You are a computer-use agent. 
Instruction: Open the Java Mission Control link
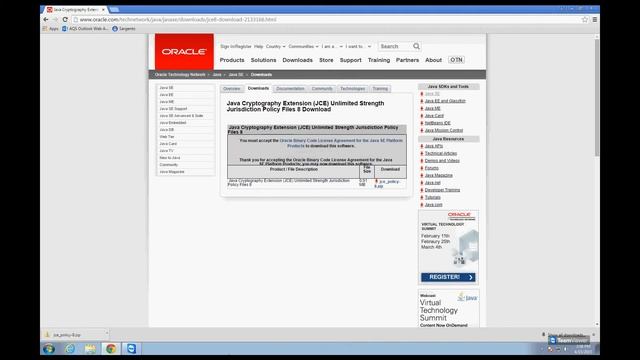click(x=444, y=130)
